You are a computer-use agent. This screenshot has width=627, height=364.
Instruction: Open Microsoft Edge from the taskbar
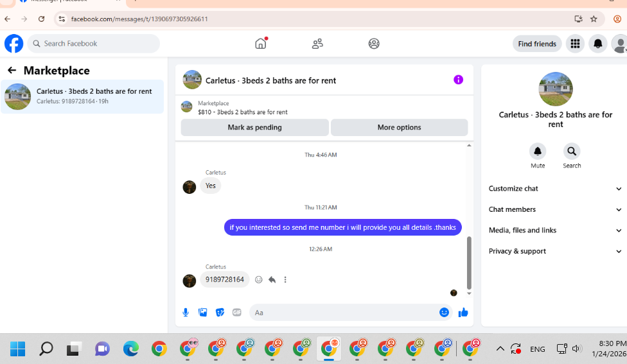(x=131, y=349)
